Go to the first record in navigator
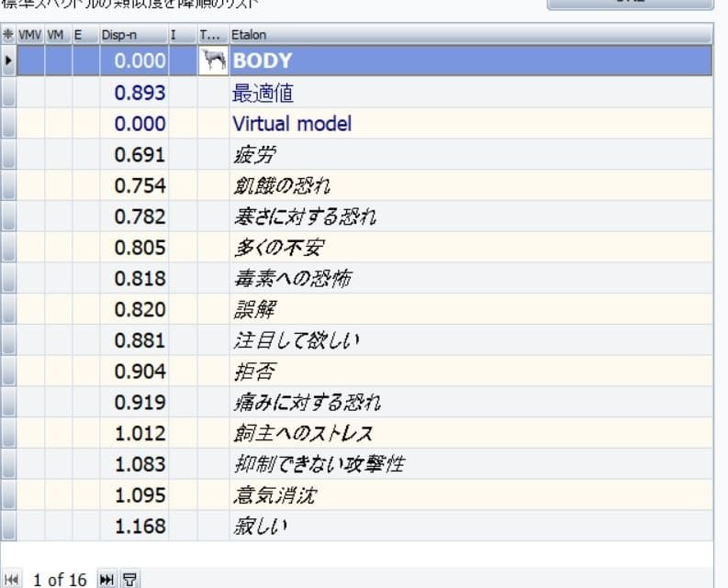 tap(13, 579)
